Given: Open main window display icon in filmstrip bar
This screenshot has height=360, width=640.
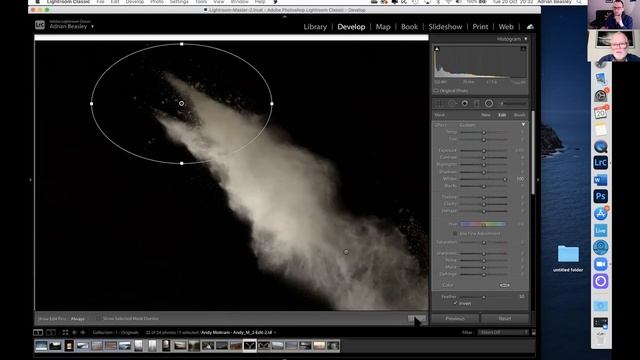Looking at the screenshot, I should pyautogui.click(x=38, y=333).
